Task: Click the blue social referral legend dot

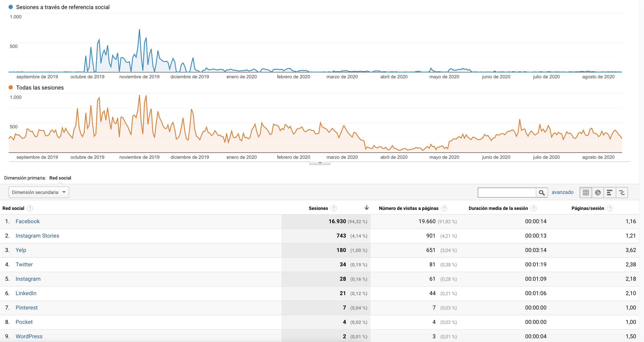Action: [11, 7]
